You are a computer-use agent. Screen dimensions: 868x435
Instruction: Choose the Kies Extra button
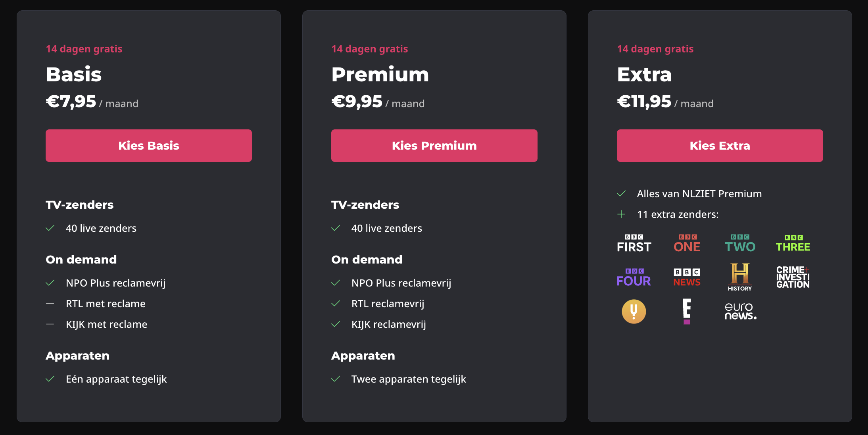point(720,146)
